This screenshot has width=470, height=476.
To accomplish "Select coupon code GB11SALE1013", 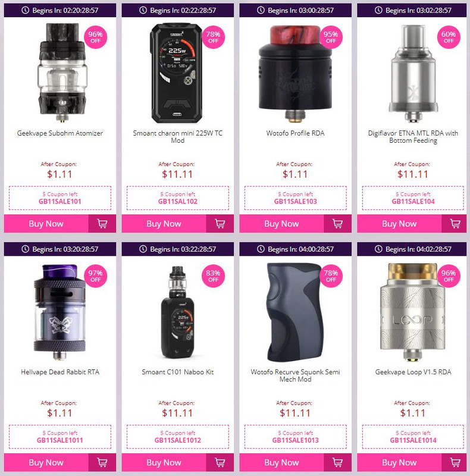I will pos(296,440).
